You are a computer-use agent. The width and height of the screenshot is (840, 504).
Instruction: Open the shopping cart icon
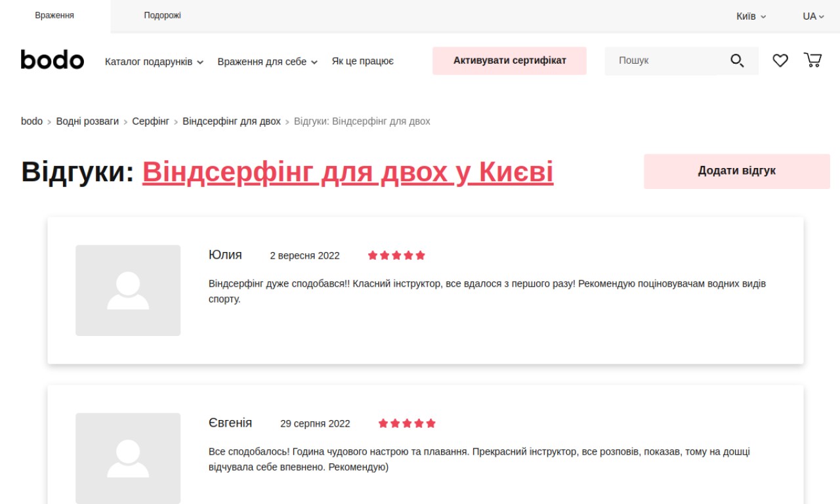click(812, 60)
